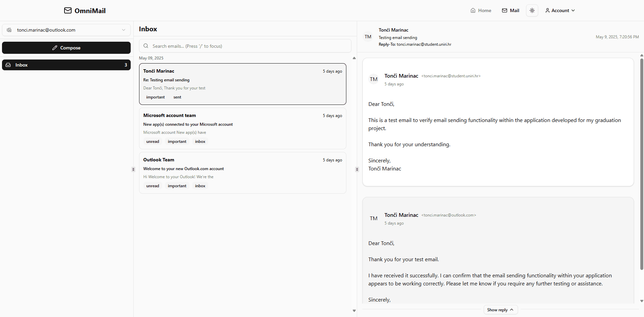Click the drag handle on the email list divider
This screenshot has height=317, width=644.
(x=133, y=169)
